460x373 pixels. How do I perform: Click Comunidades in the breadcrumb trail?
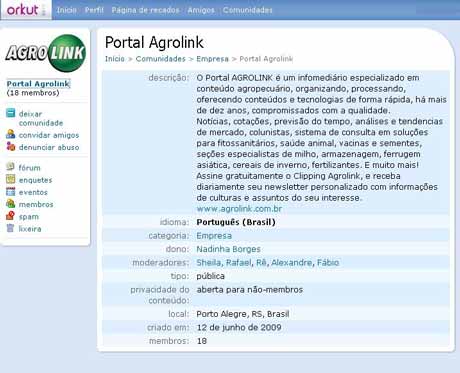[x=161, y=59]
